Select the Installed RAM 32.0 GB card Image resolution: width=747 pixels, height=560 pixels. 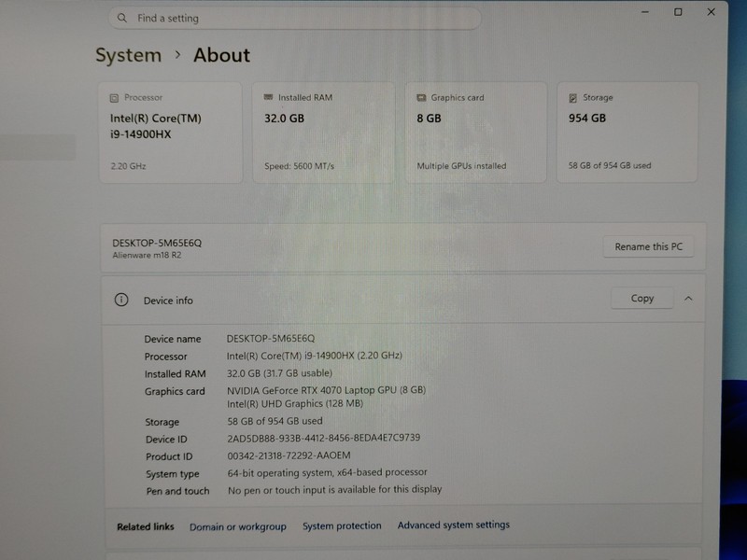[x=323, y=133]
